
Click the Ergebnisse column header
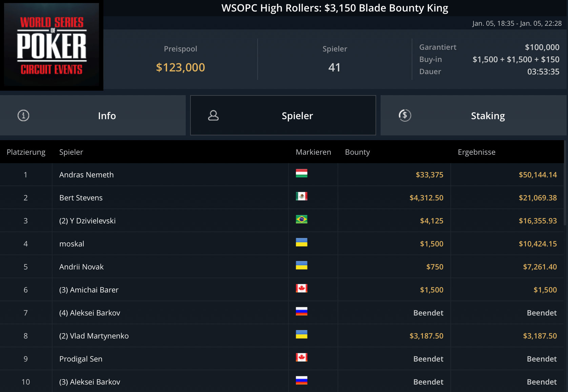[x=476, y=152]
